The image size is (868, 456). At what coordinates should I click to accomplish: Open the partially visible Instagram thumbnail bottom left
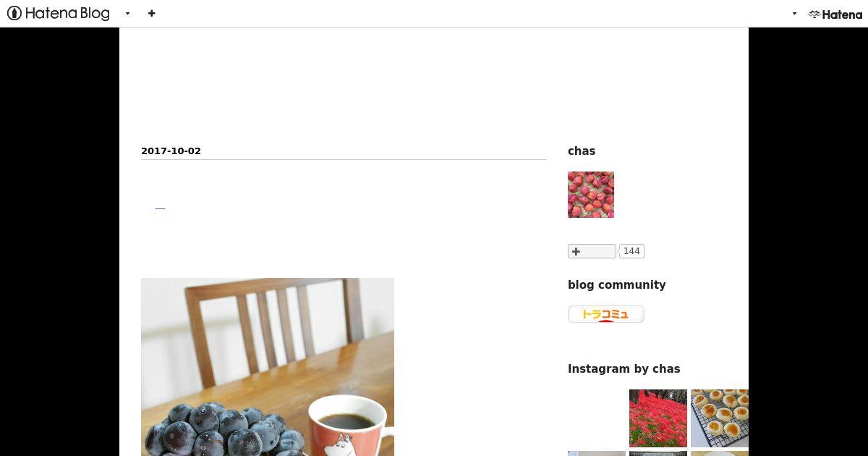tap(597, 454)
